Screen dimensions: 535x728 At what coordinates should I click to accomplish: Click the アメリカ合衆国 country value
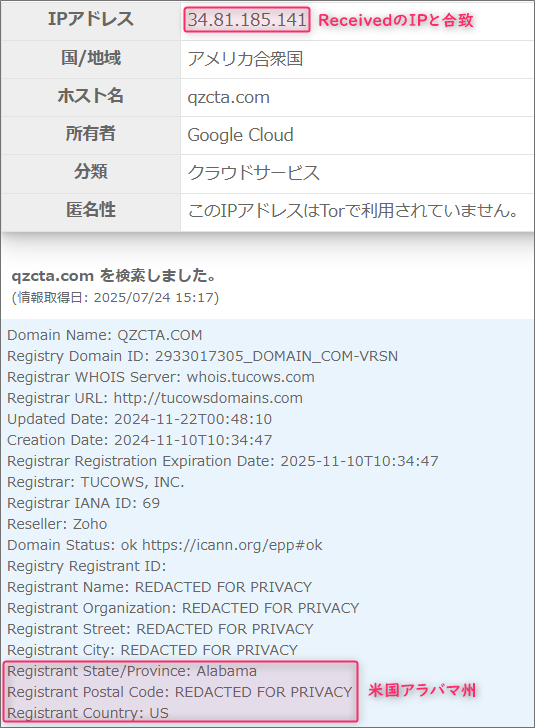click(245, 59)
